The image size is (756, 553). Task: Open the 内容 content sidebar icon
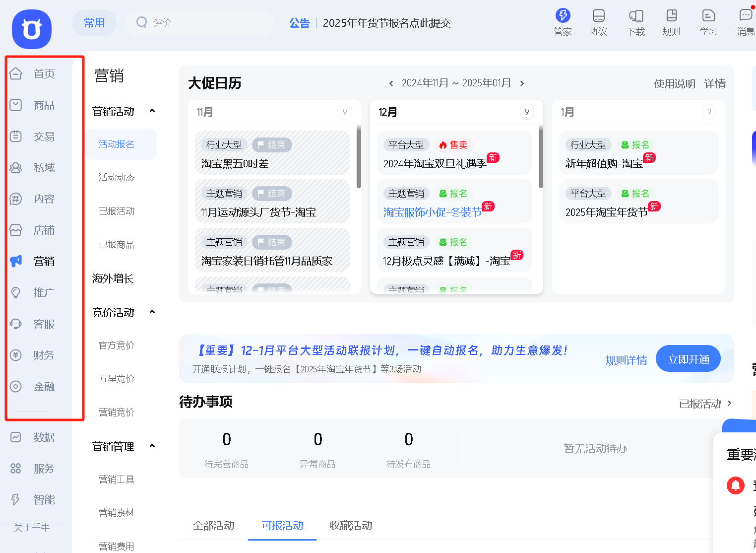(x=16, y=199)
